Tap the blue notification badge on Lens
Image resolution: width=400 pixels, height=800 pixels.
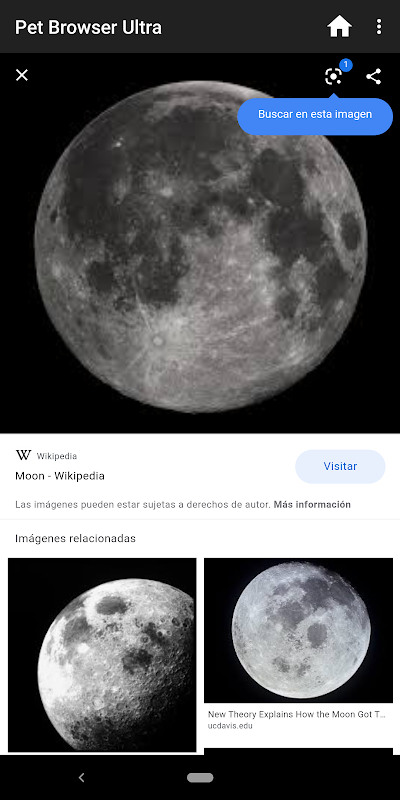point(346,65)
